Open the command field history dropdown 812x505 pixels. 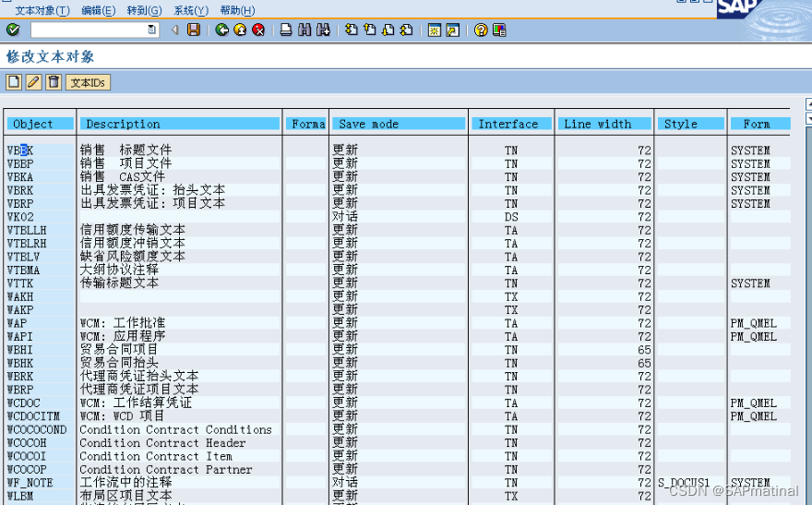(x=151, y=30)
